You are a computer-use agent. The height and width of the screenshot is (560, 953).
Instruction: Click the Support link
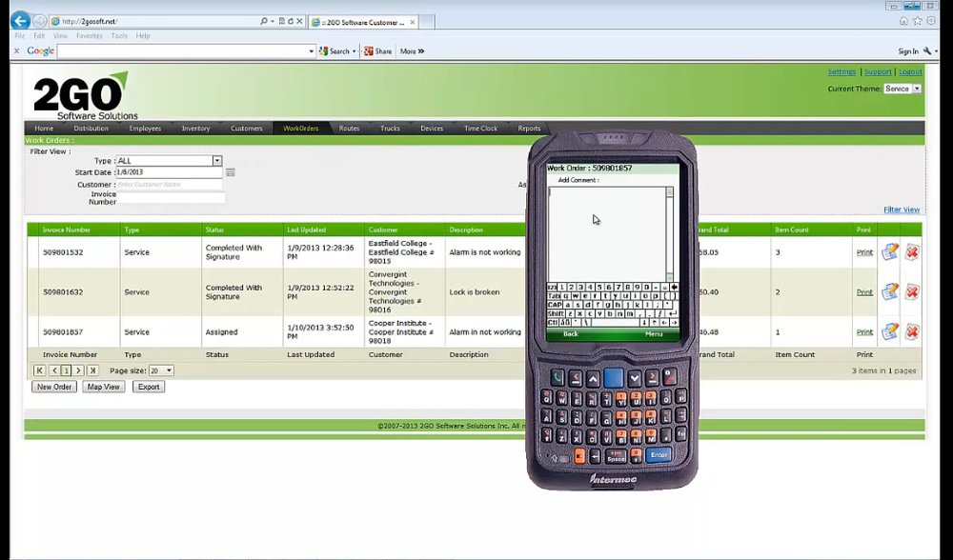(x=878, y=71)
